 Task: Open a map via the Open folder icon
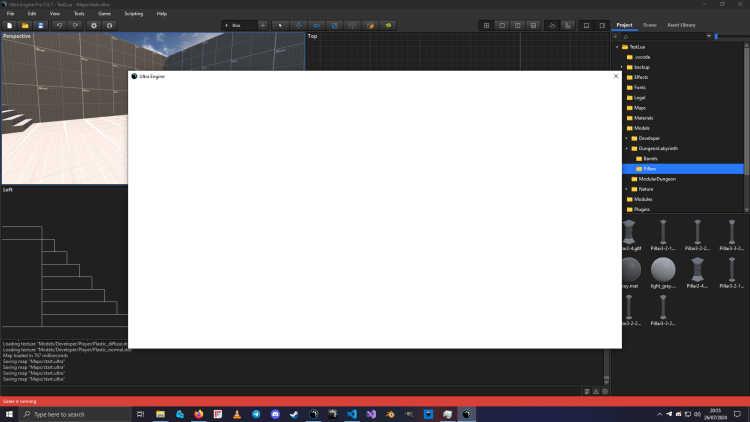[x=25, y=25]
